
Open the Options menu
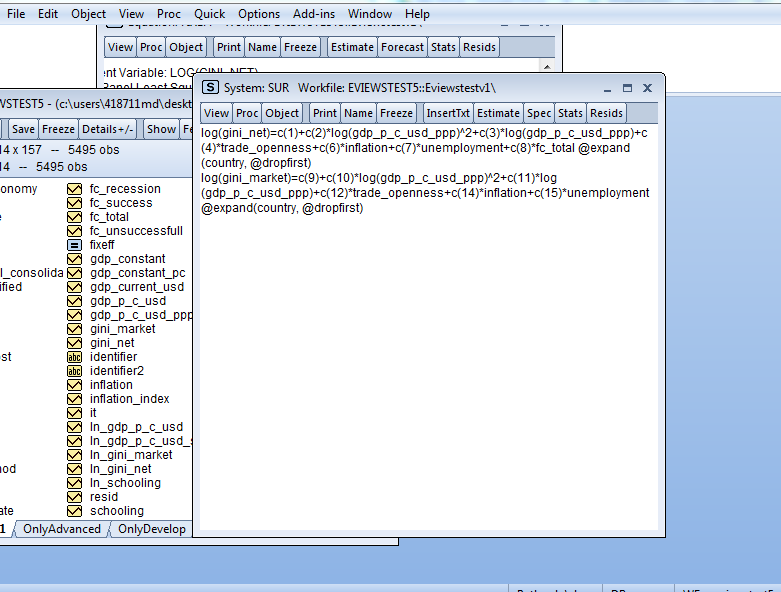[x=259, y=14]
